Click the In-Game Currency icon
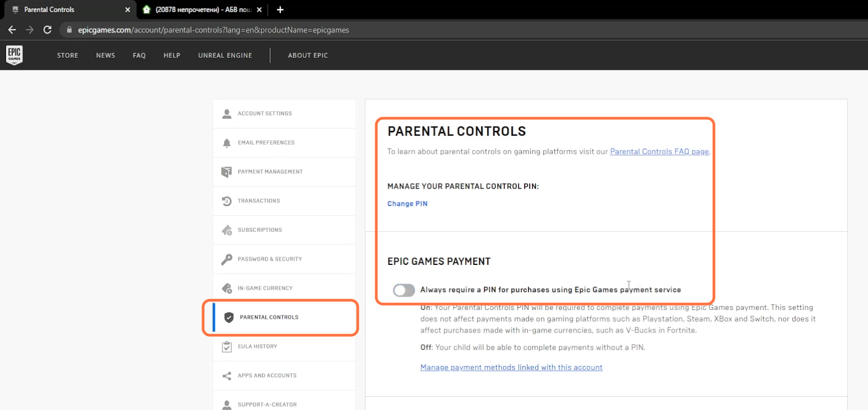 point(227,289)
